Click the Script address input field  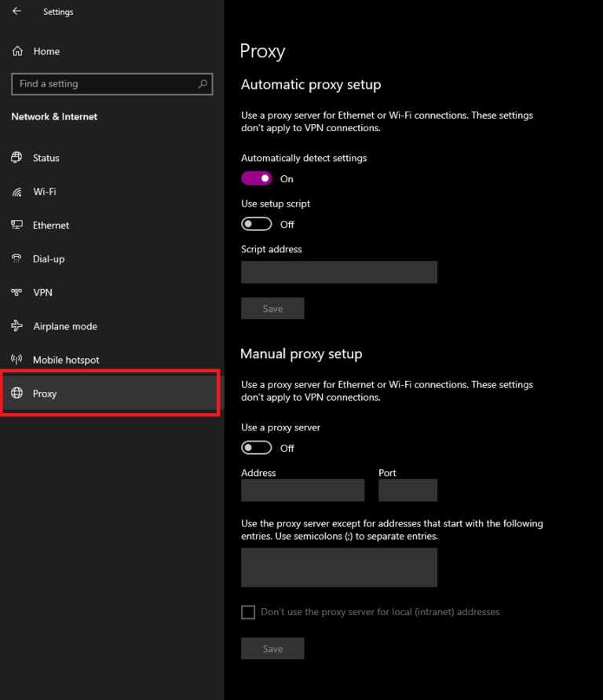point(339,272)
